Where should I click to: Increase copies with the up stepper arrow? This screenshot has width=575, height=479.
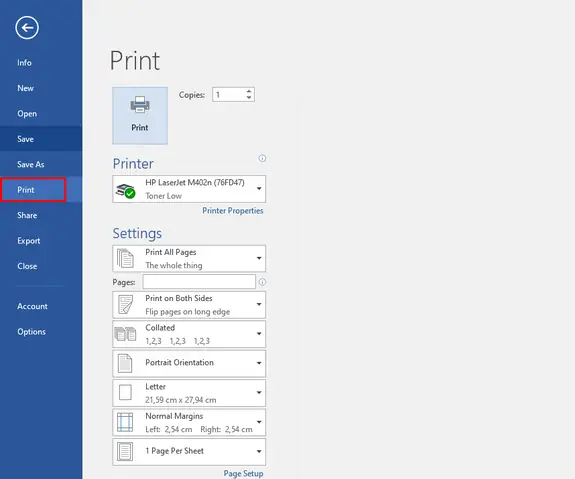(249, 91)
